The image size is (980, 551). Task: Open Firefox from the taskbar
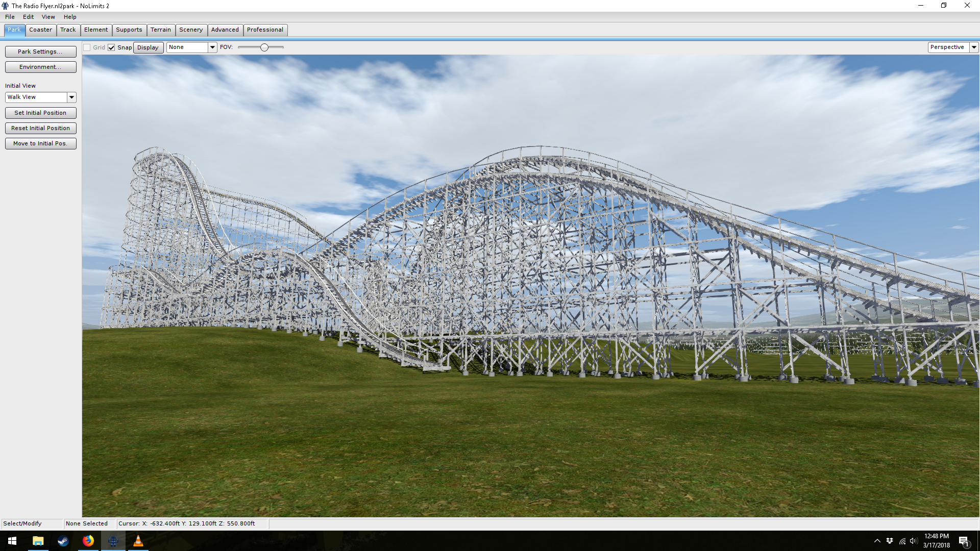[x=88, y=541]
